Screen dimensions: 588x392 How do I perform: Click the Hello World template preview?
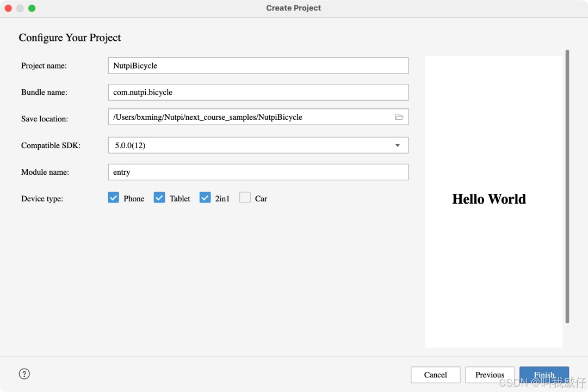pyautogui.click(x=493, y=201)
